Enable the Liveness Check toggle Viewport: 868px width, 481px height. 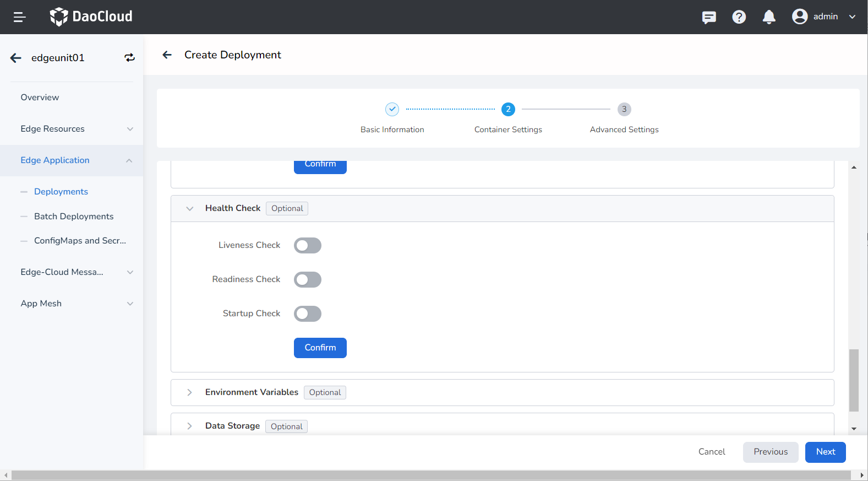click(x=307, y=245)
